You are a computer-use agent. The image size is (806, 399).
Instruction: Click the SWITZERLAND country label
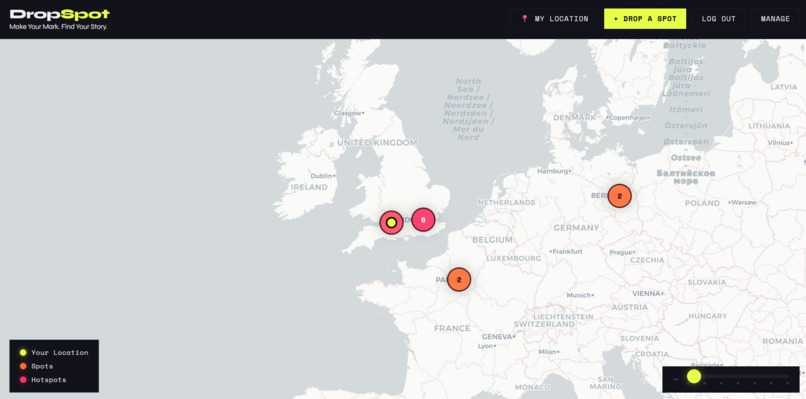[x=544, y=324]
